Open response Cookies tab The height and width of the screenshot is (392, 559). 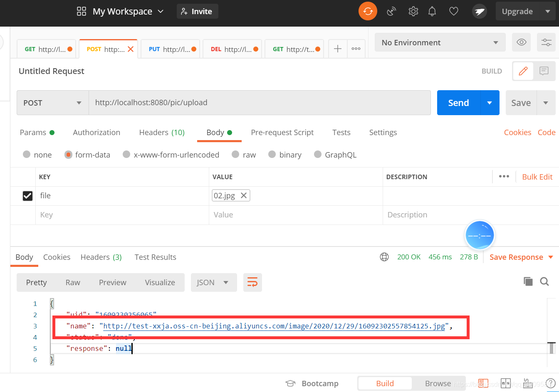57,257
